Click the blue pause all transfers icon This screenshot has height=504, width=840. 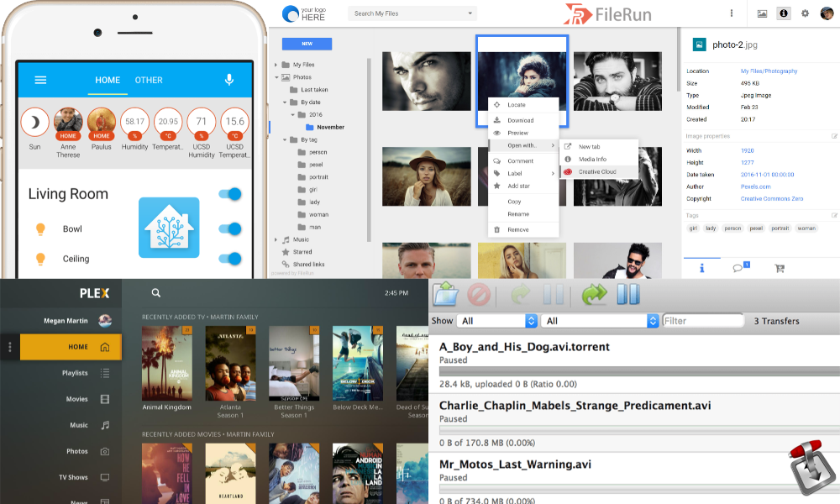point(628,295)
